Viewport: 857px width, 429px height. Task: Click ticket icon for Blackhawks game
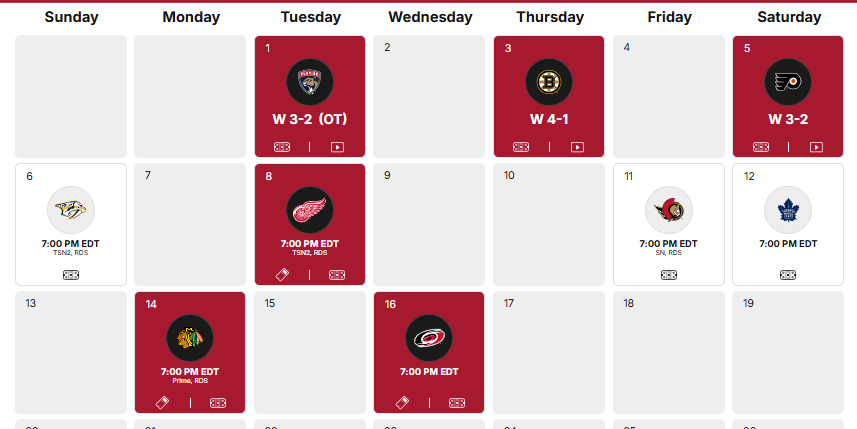(162, 403)
